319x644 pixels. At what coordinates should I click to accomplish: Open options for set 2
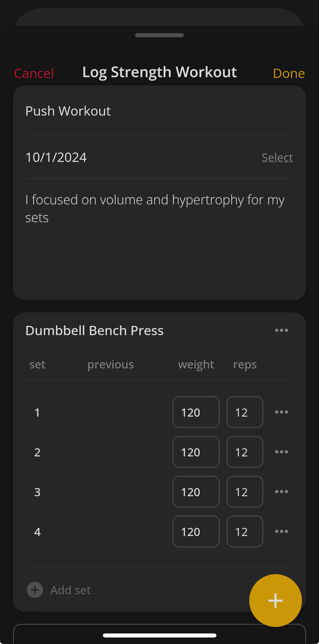tap(281, 452)
